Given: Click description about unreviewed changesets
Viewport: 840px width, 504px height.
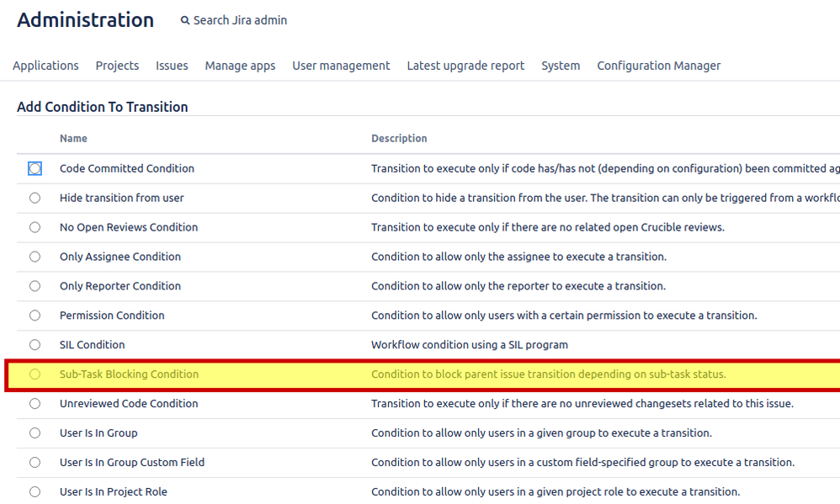Looking at the screenshot, I should click(x=582, y=404).
